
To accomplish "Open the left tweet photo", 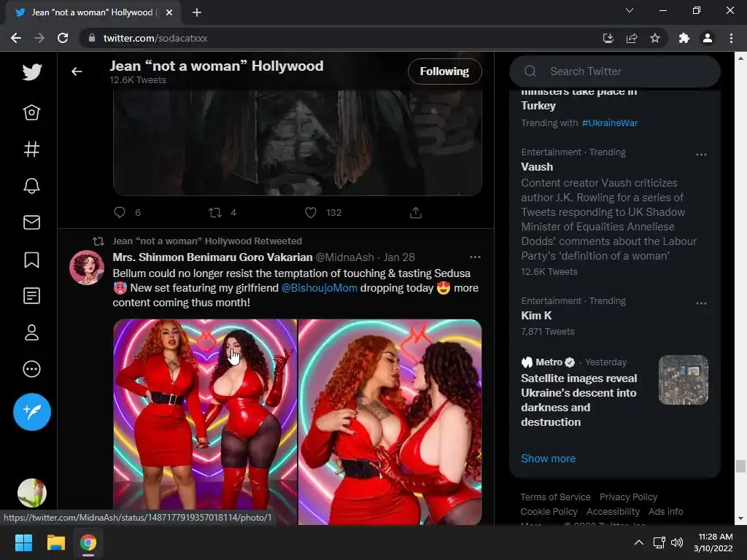I will (x=205, y=422).
